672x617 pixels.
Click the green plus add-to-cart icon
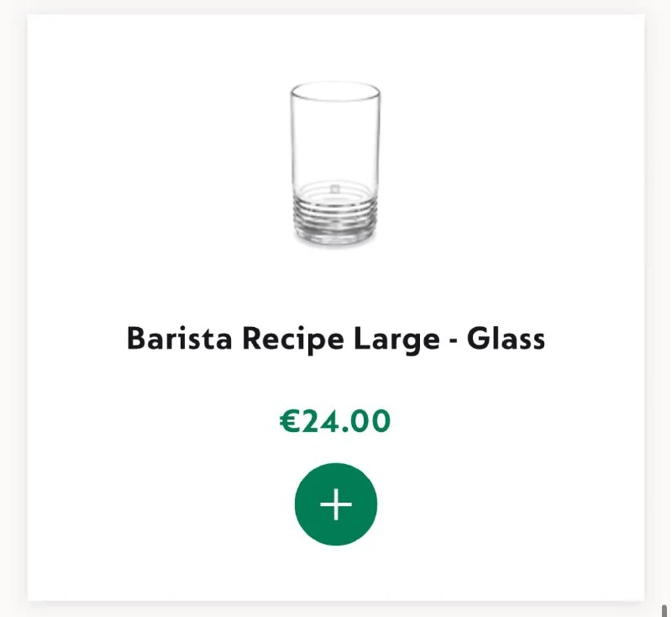(x=336, y=504)
